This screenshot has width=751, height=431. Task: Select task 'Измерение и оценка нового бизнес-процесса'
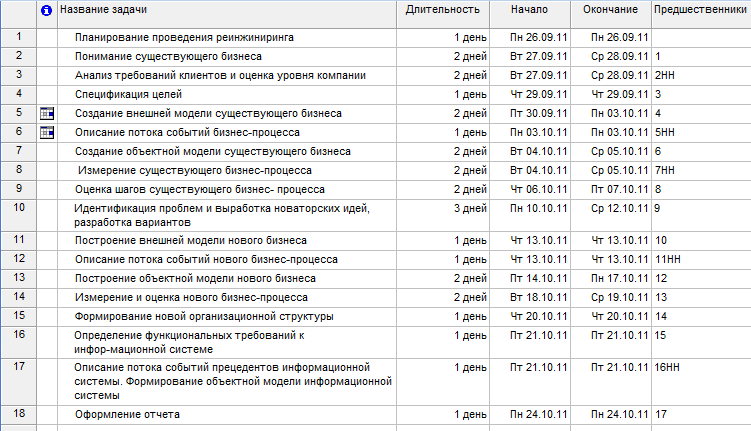(x=191, y=297)
